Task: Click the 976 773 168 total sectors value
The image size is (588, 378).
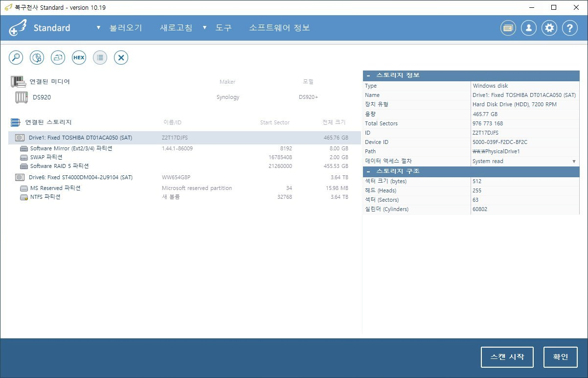Action: [488, 123]
